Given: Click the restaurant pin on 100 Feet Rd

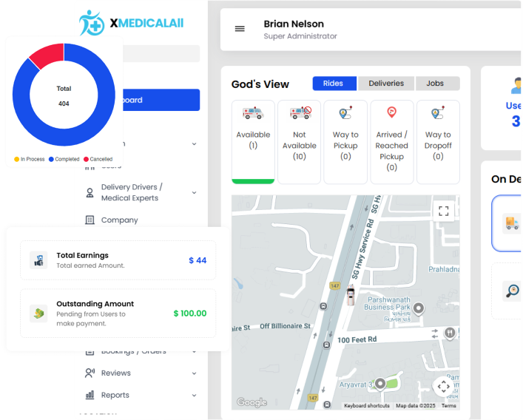Looking at the screenshot, I should coord(450,333).
